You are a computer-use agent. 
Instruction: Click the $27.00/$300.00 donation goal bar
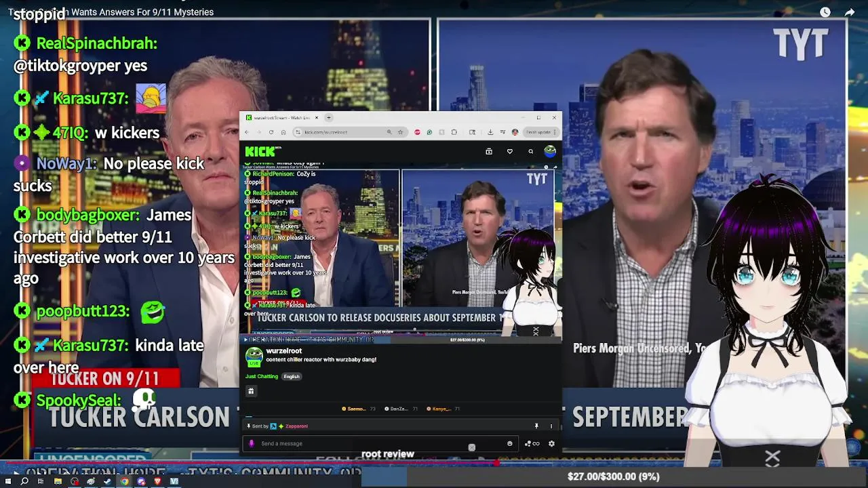[x=613, y=476]
